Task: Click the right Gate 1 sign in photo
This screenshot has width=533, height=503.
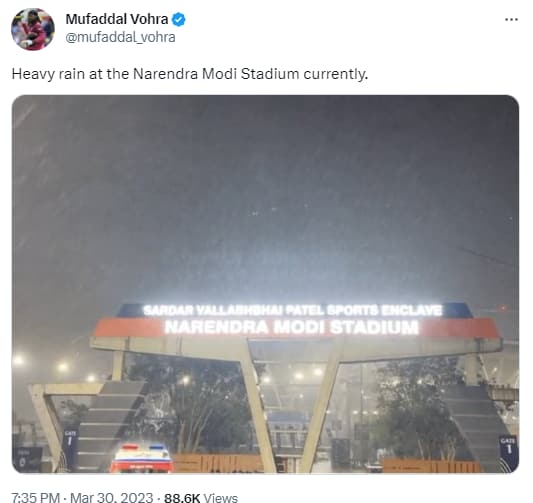Action: point(509,447)
